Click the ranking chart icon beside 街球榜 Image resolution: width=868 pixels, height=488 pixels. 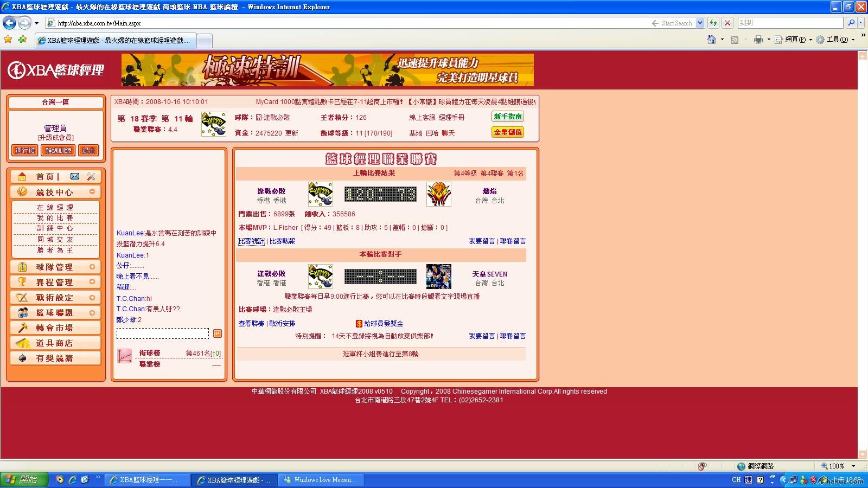coord(125,356)
